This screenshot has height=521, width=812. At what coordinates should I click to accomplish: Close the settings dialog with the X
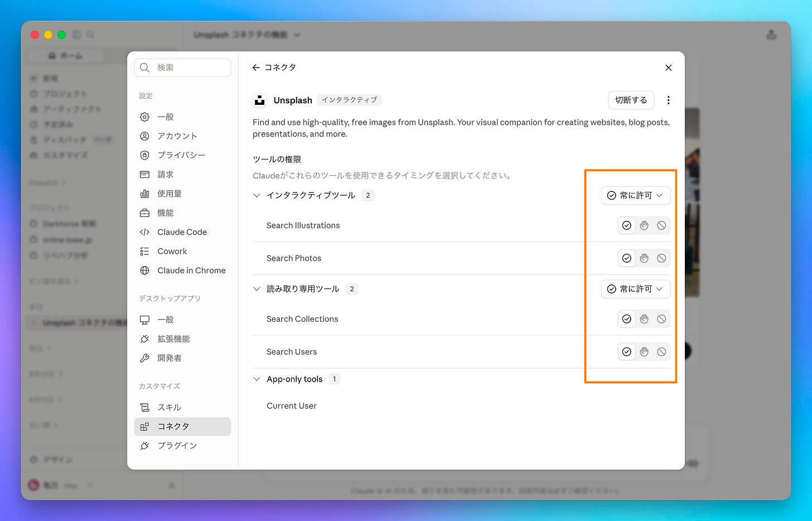click(668, 67)
